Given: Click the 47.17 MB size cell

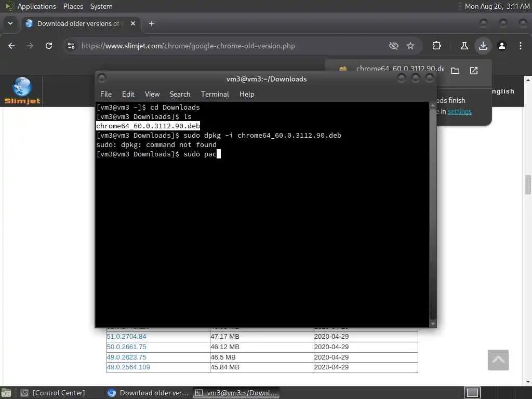Looking at the screenshot, I should [262, 337].
